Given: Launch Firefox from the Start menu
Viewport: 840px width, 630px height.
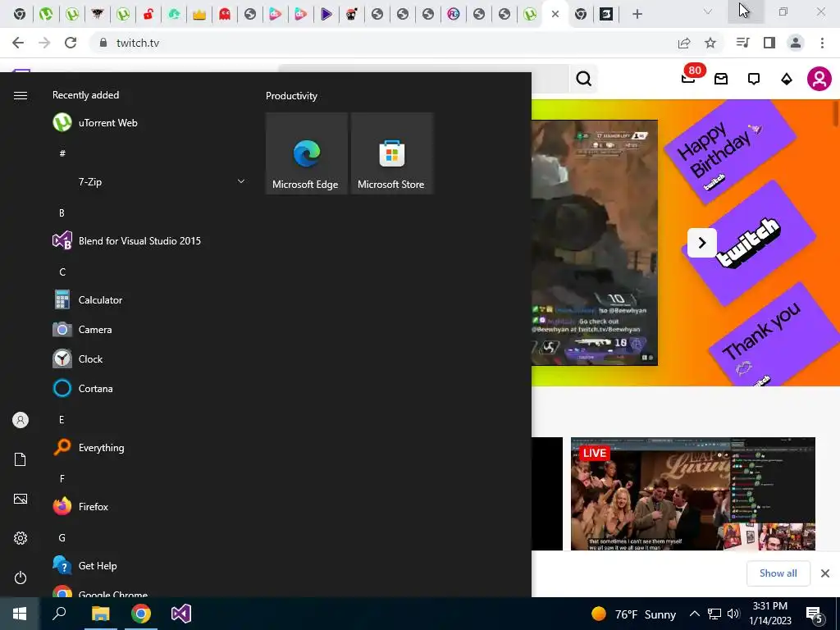Looking at the screenshot, I should [148, 506].
